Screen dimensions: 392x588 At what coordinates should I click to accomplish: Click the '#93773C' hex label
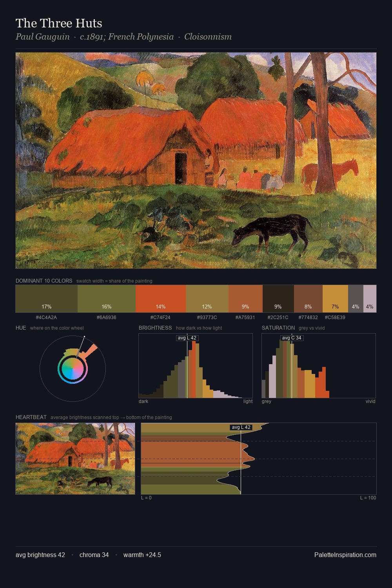pos(207,318)
